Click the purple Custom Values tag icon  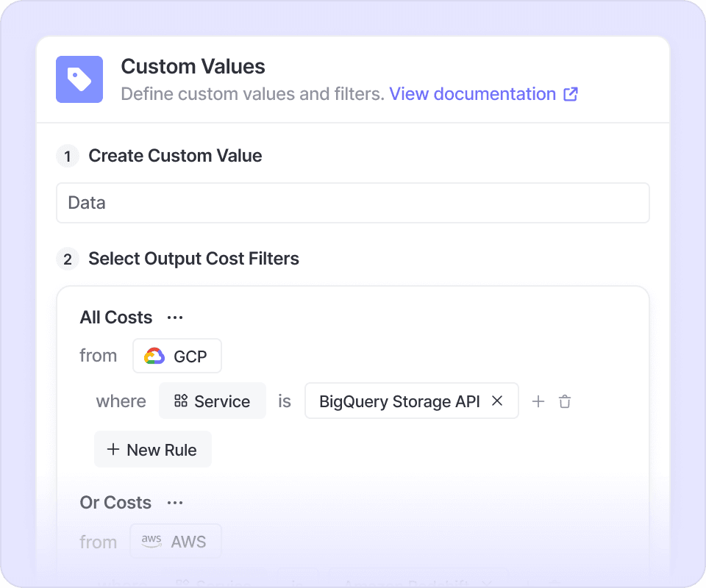(x=79, y=79)
